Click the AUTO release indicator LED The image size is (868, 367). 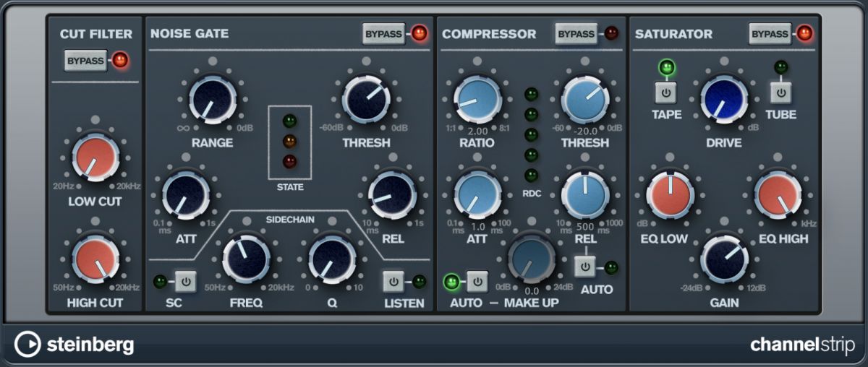coord(611,267)
